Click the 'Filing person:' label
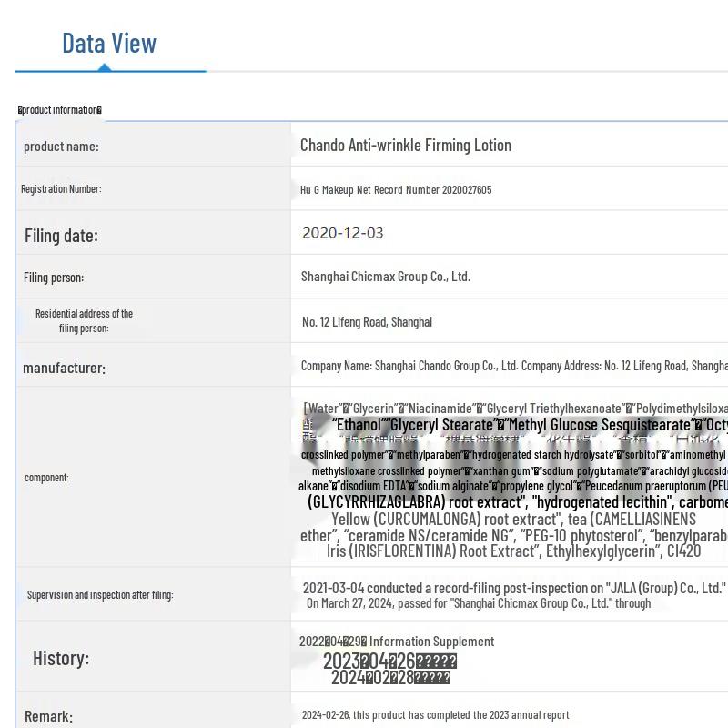The width and height of the screenshot is (728, 728). 54,278
